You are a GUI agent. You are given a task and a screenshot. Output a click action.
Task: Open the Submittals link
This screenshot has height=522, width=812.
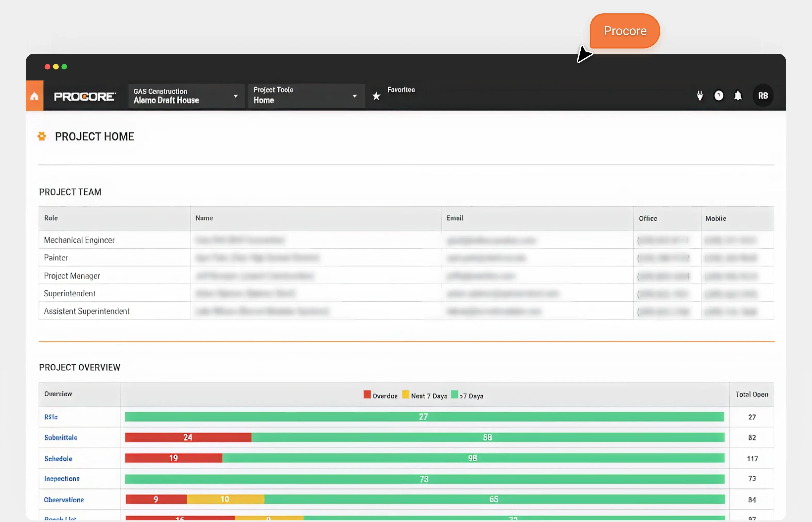(x=61, y=438)
